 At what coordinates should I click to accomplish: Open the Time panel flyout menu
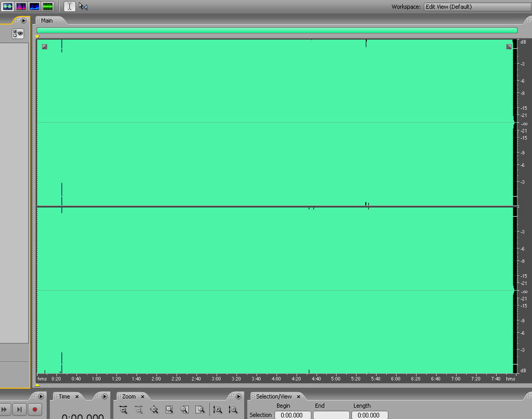pos(104,396)
